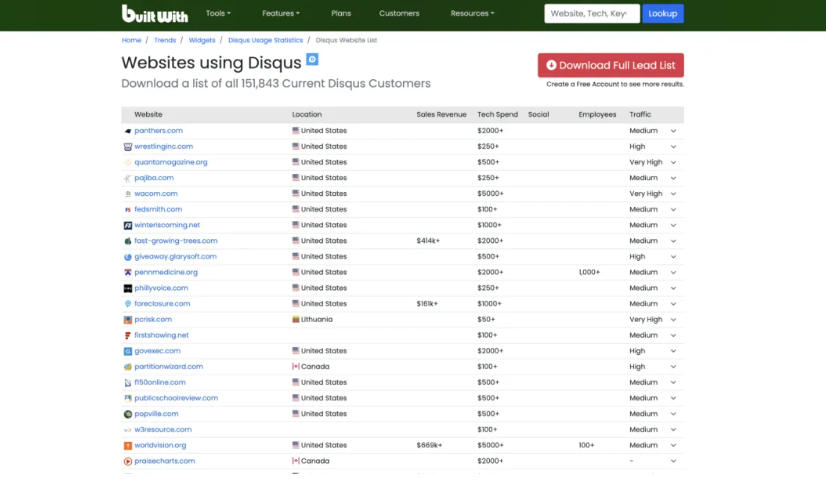Open the Tools dropdown menu
826x479 pixels.
(217, 14)
